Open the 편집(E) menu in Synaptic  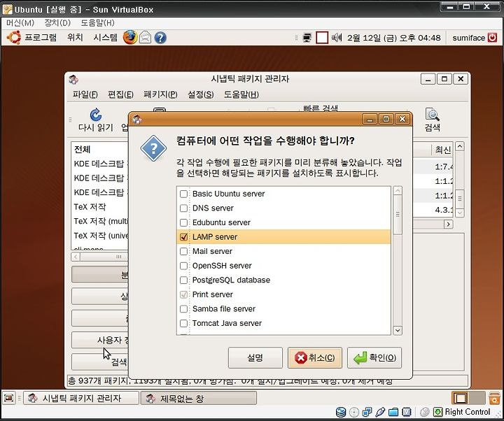pos(120,94)
